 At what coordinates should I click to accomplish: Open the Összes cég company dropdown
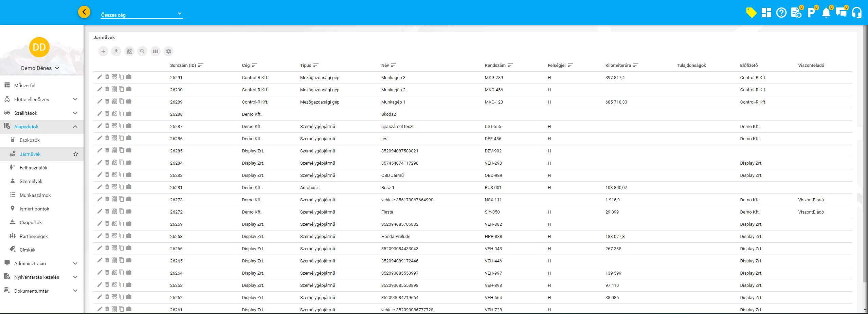click(142, 15)
